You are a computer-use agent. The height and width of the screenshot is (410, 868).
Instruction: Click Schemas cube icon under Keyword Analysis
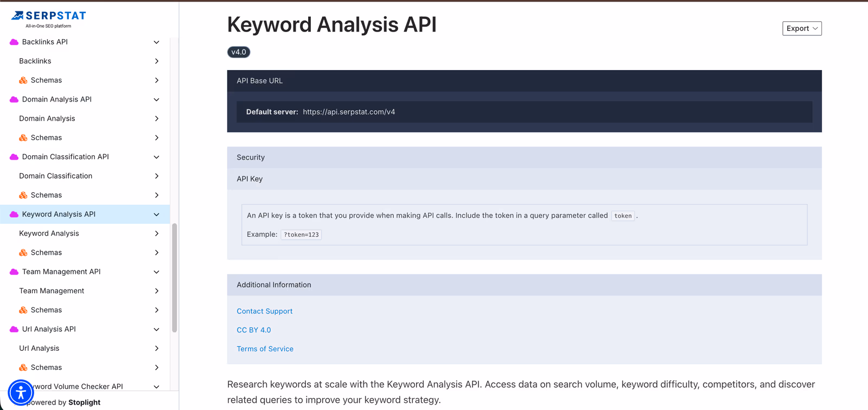tap(23, 253)
